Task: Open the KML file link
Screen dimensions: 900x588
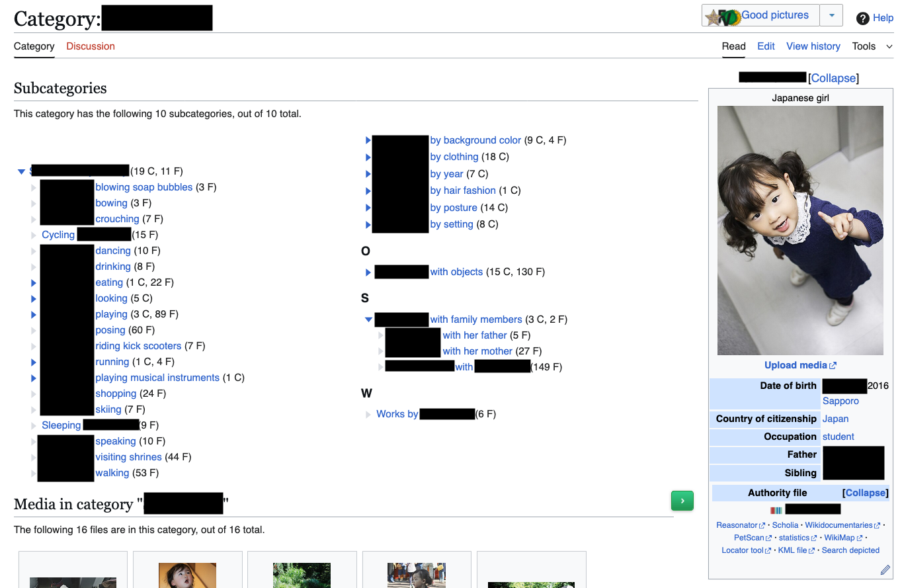Action: (796, 550)
